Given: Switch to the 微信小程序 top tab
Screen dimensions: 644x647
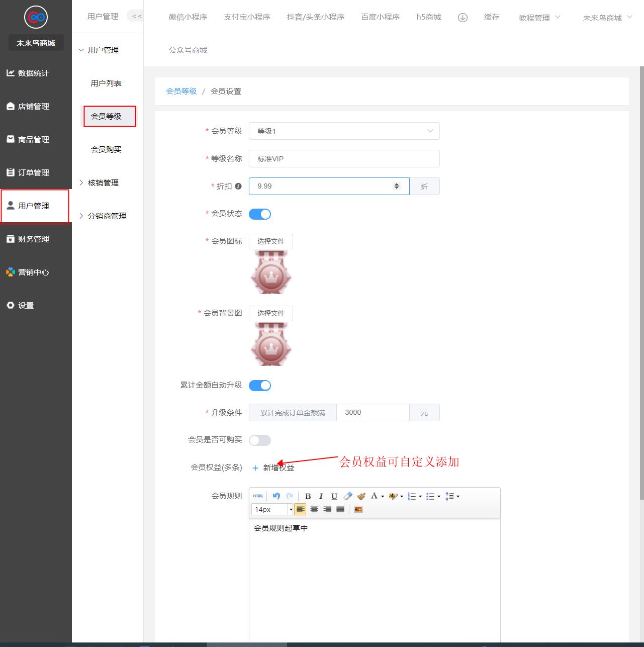Looking at the screenshot, I should [x=188, y=17].
